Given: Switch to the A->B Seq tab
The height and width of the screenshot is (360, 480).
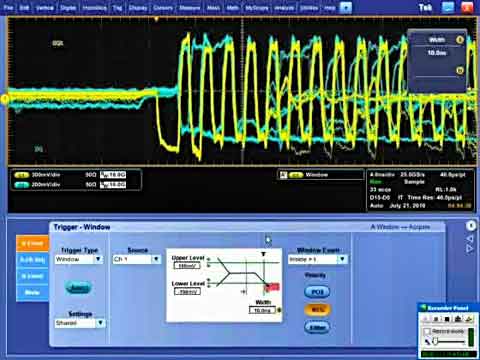Looking at the screenshot, I should pos(32,260).
